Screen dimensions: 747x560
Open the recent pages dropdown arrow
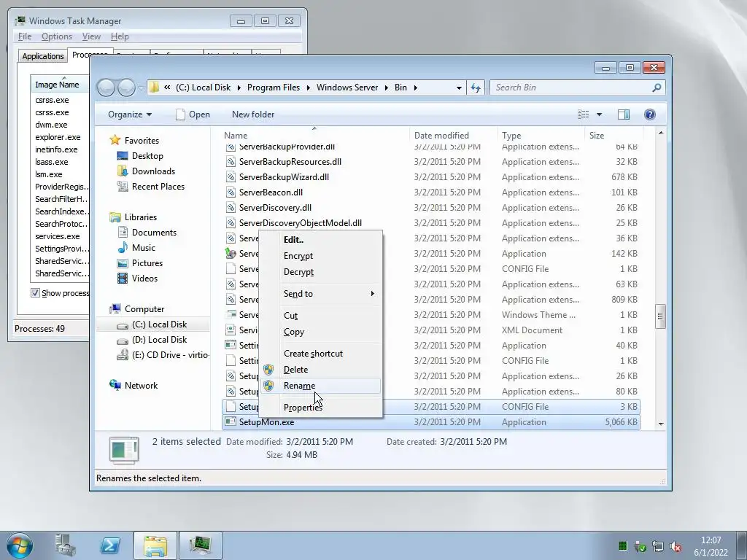click(x=141, y=87)
